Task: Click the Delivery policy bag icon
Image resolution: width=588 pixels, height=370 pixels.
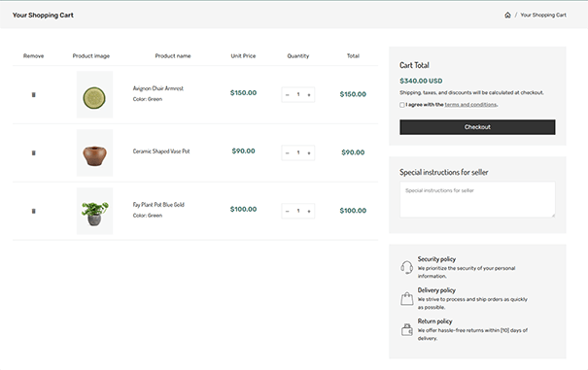Action: click(x=407, y=299)
